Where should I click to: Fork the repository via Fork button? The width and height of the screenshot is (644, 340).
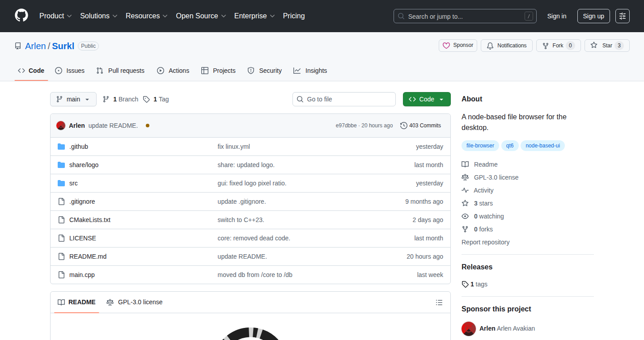558,46
